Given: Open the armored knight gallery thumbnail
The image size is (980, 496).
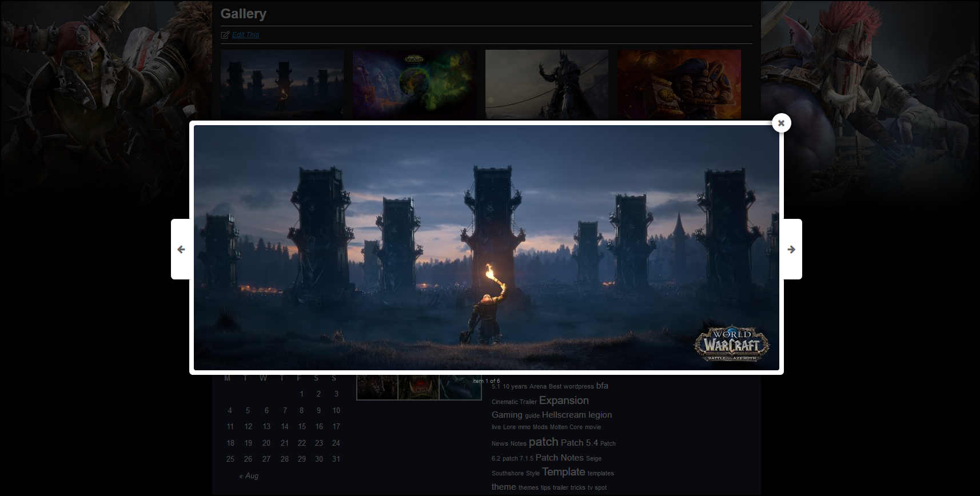Looking at the screenshot, I should (547, 85).
